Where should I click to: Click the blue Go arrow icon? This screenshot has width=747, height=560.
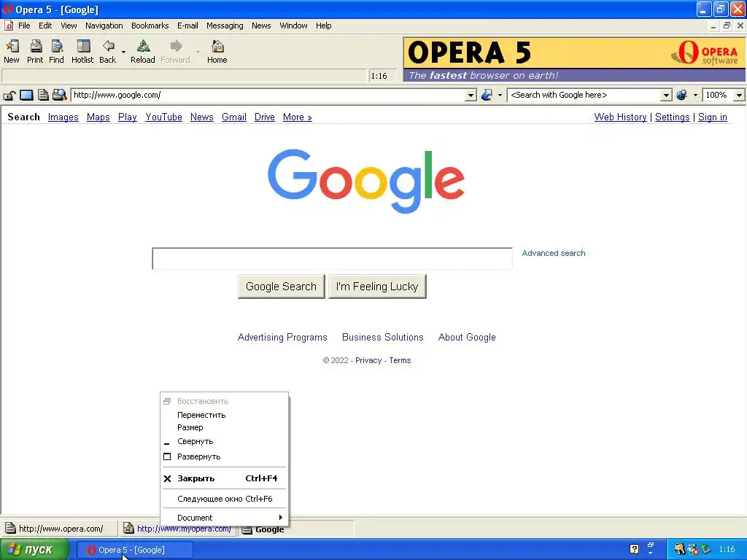point(487,96)
